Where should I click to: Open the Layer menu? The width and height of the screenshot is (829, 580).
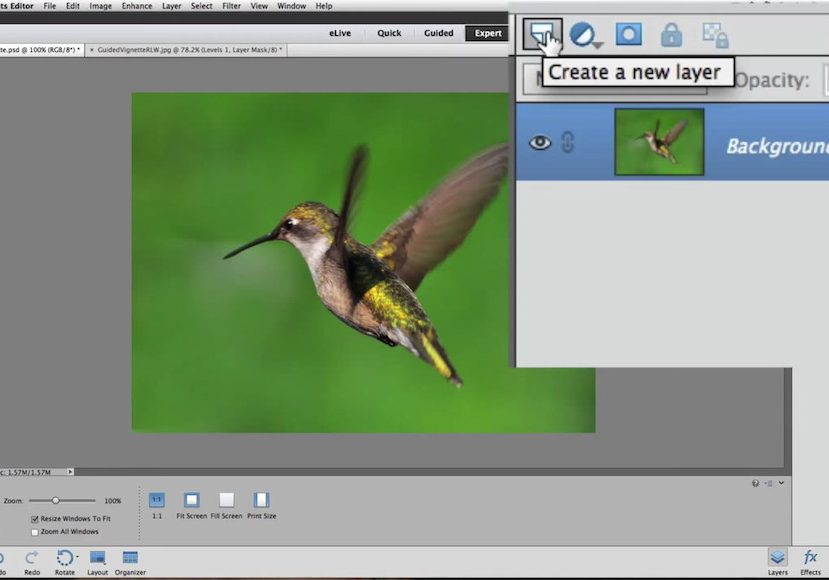tap(171, 6)
